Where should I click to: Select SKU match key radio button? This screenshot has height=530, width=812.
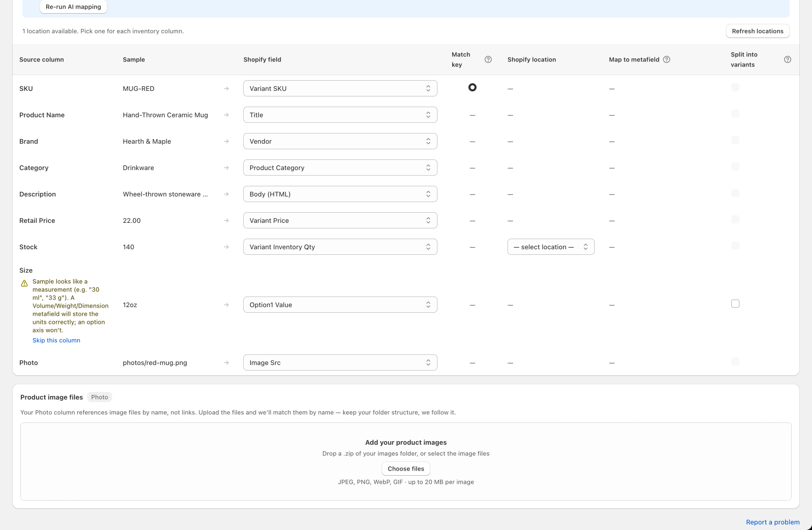coord(472,87)
